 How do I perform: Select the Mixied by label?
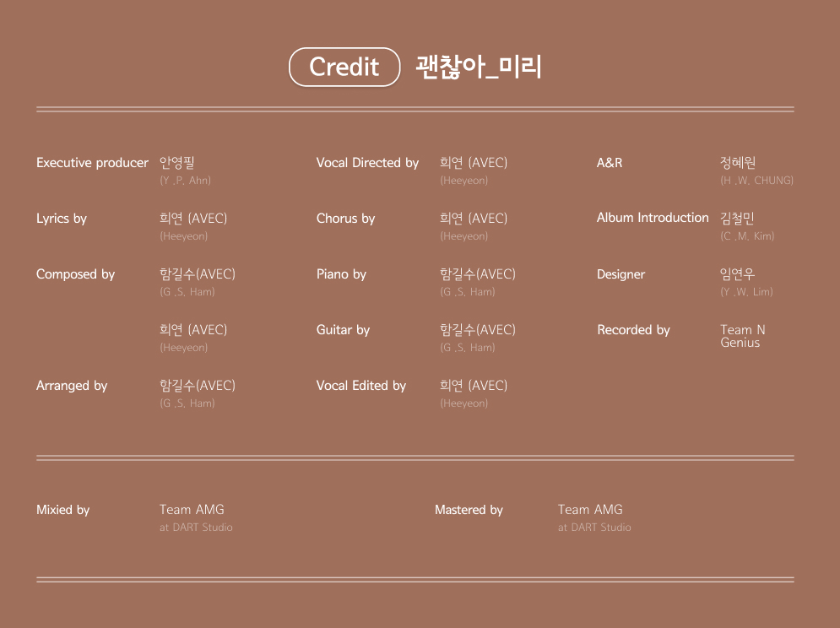62,510
